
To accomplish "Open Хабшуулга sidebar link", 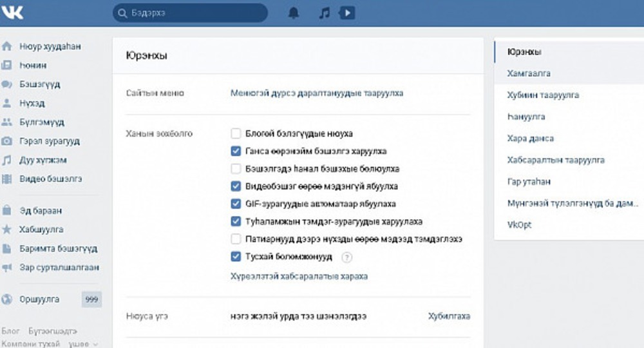I will coord(41,229).
